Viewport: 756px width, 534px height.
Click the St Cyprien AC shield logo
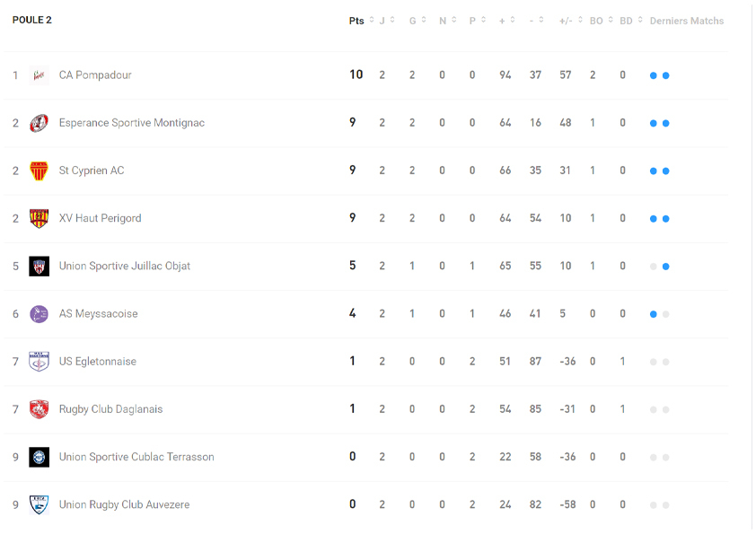pos(39,171)
